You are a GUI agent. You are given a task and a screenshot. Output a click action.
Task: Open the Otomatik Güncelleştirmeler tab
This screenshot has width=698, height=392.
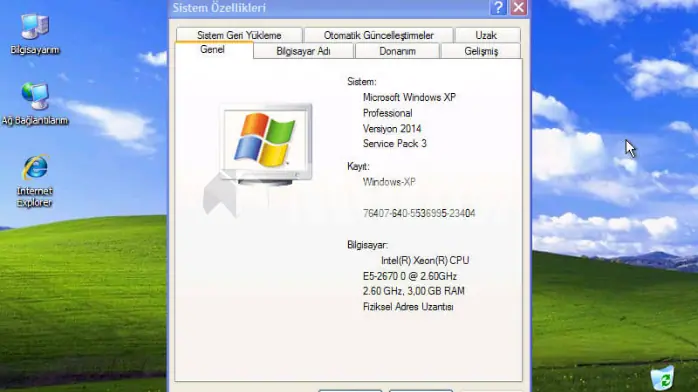378,35
